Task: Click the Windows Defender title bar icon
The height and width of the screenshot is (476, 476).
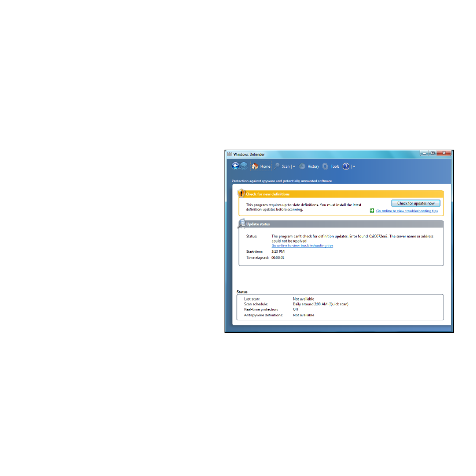Action: pos(229,154)
